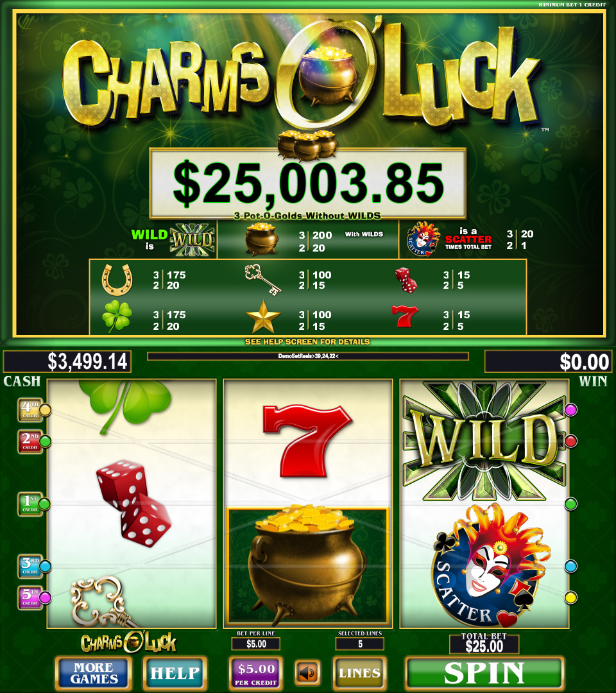Mute sound with the speaker icon

point(307,672)
